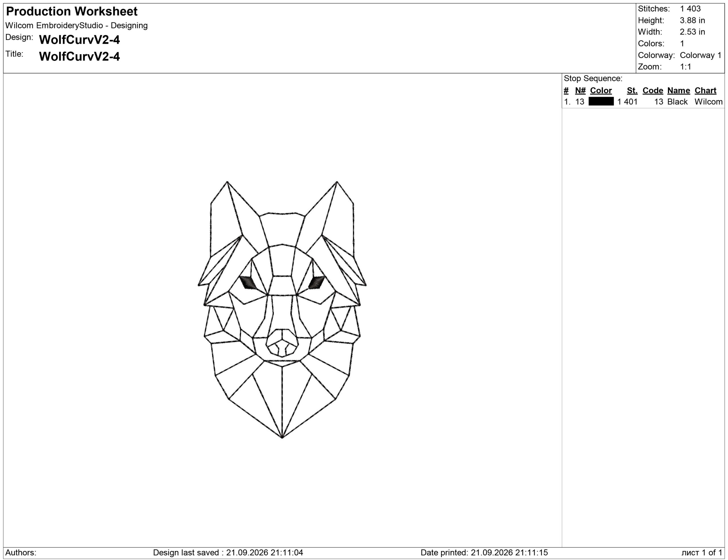This screenshot has height=560, width=728.
Task: Click the 'Design last saved' timestamp
Action: [x=228, y=553]
